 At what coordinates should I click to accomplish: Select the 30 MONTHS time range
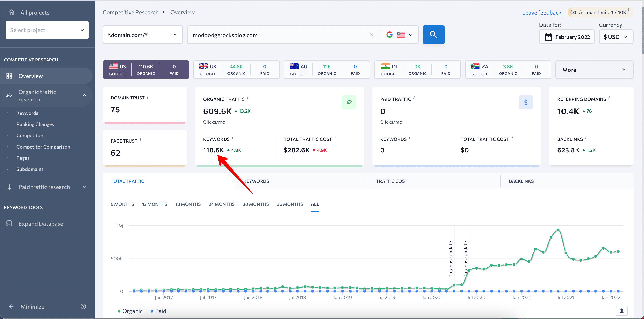point(256,204)
